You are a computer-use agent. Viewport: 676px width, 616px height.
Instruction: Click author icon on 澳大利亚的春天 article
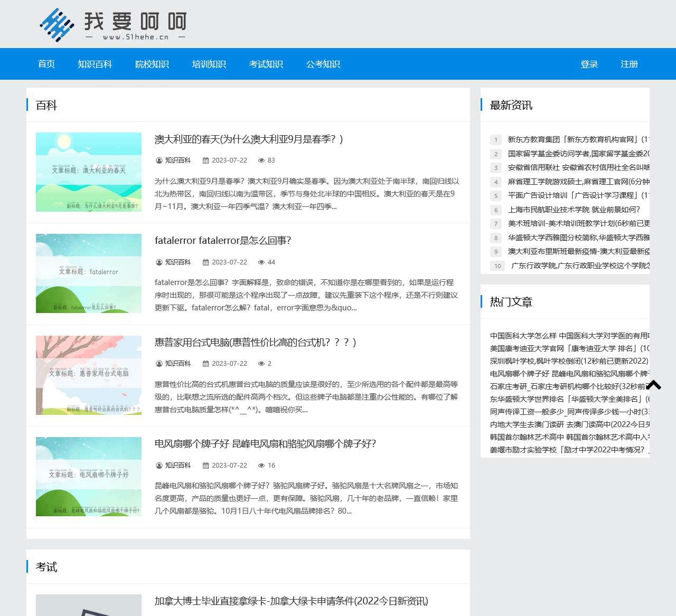(x=159, y=160)
